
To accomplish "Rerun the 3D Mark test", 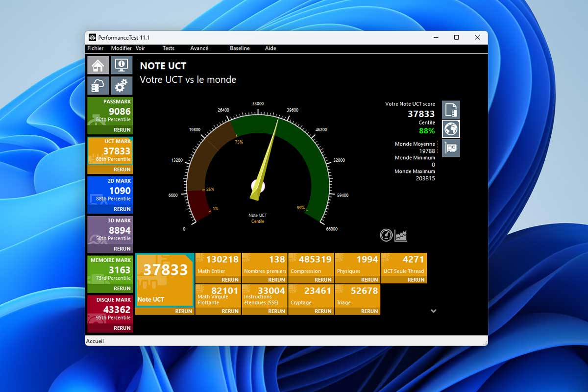I will point(122,249).
